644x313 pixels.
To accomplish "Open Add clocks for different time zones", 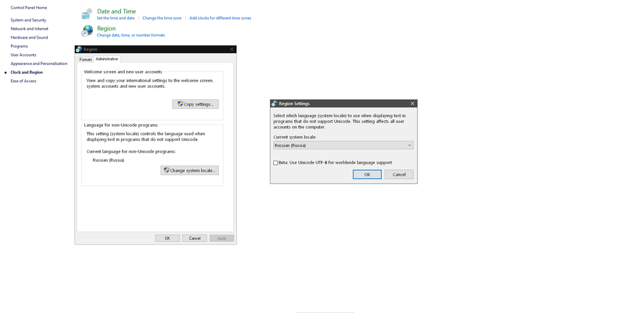I will [220, 18].
